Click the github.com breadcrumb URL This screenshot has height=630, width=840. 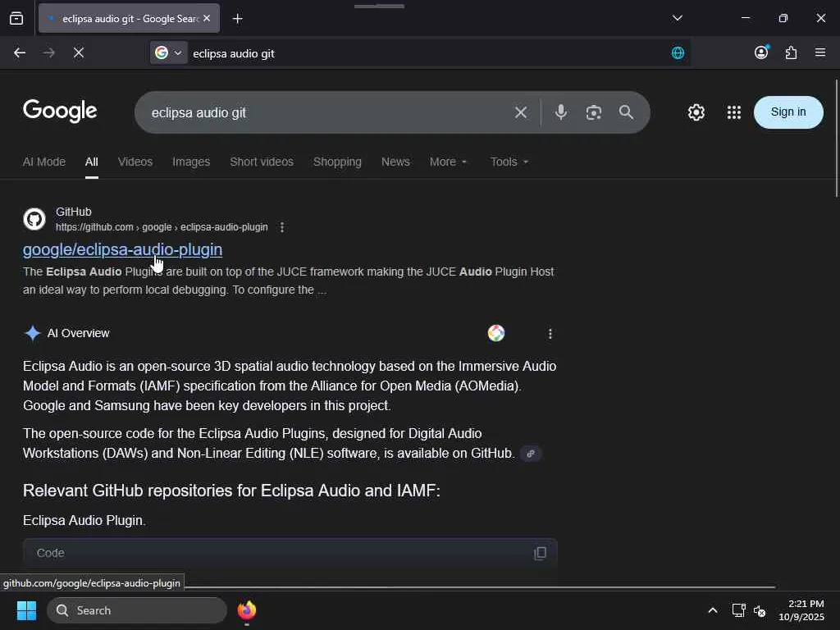[x=162, y=227]
